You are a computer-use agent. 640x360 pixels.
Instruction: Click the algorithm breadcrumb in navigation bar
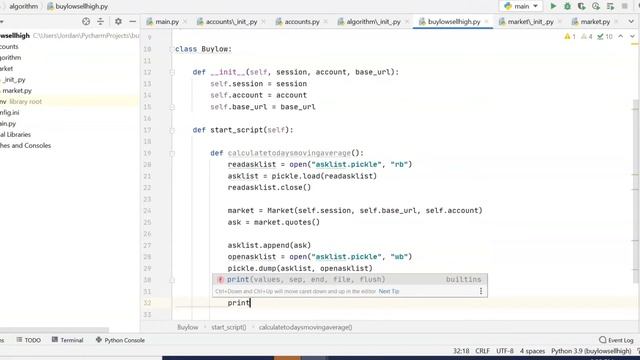(x=23, y=6)
